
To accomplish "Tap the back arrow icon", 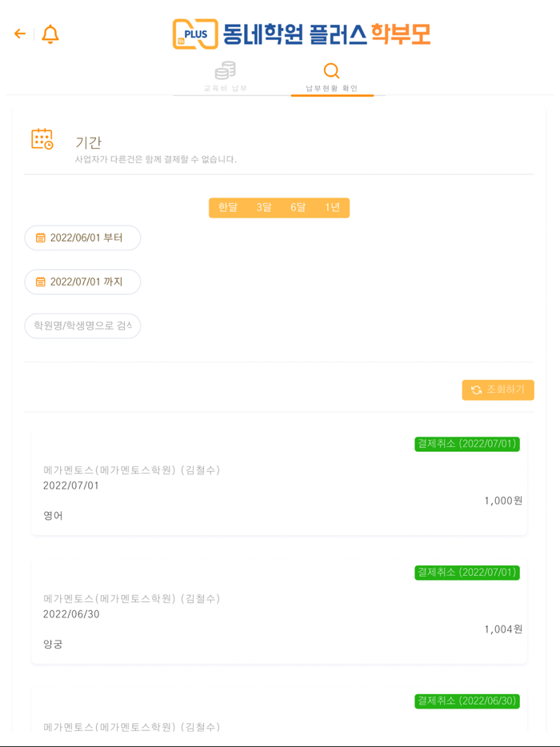I will coord(19,34).
